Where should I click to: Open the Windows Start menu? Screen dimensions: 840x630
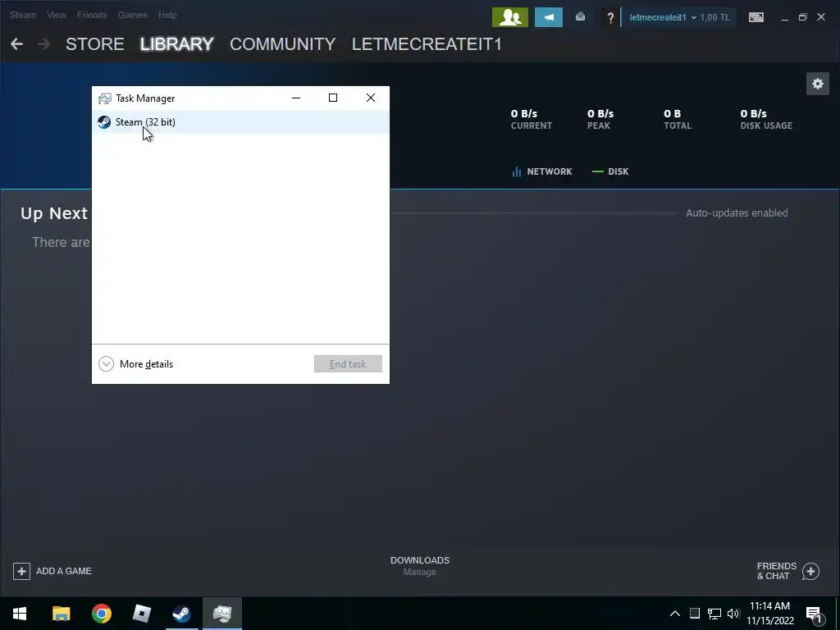tap(20, 614)
